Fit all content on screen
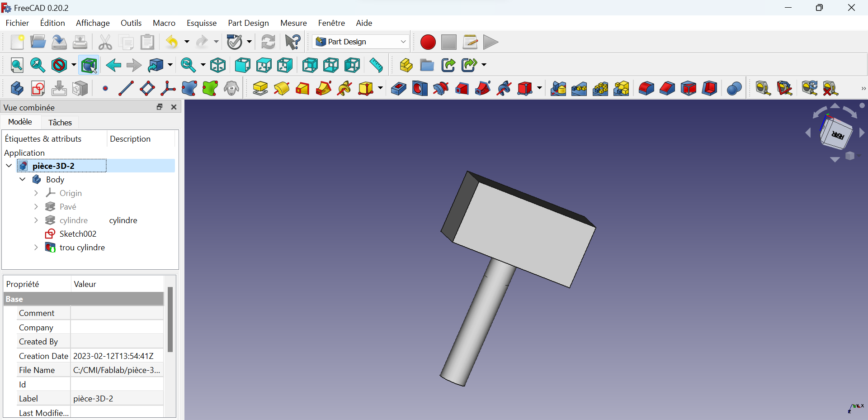Screen dimensions: 868x420 (17, 66)
